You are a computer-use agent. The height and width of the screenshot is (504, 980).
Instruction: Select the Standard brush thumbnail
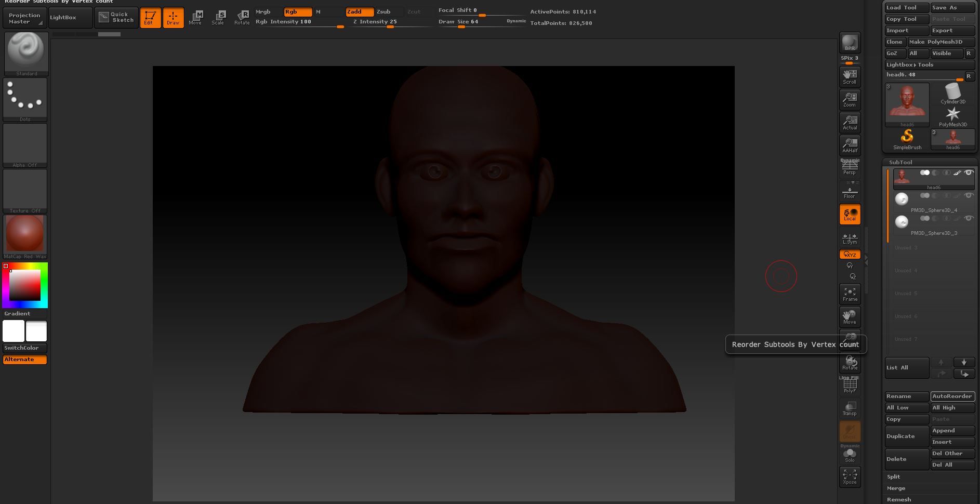26,54
